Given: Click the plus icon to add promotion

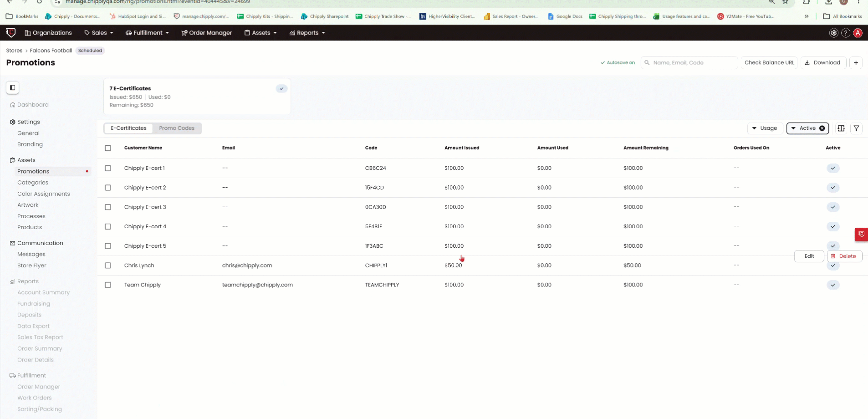Looking at the screenshot, I should (856, 63).
